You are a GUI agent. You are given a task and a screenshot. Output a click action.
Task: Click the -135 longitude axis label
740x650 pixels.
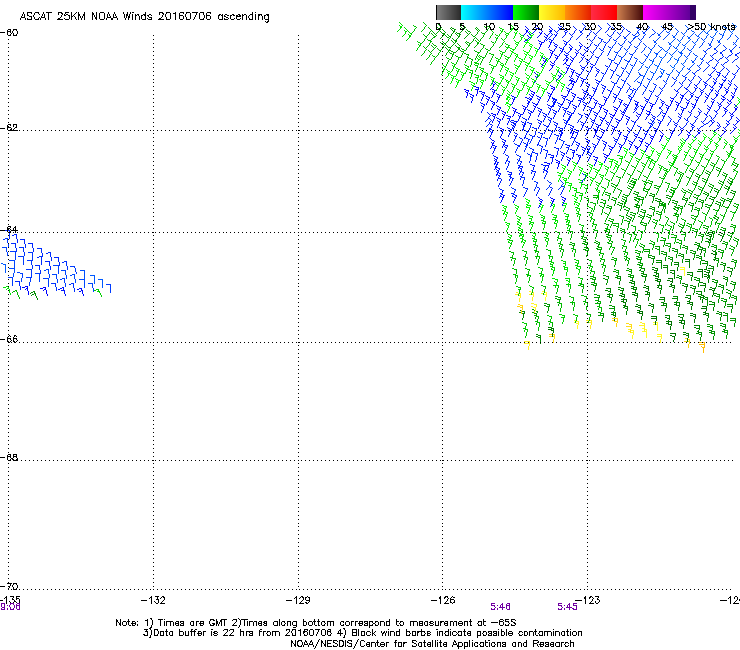pos(10,600)
